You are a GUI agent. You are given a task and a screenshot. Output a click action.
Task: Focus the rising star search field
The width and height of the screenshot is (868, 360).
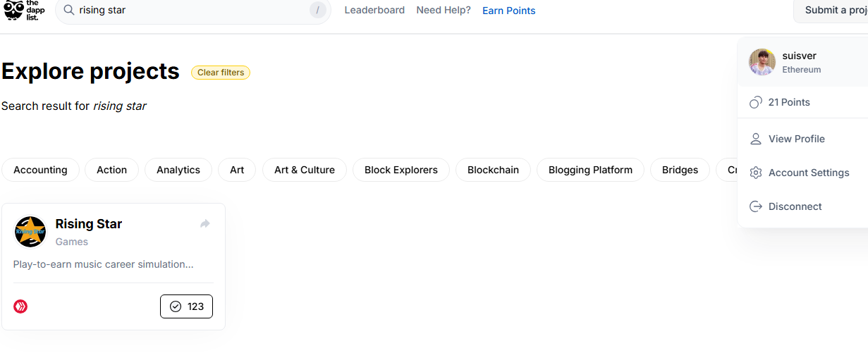192,11
